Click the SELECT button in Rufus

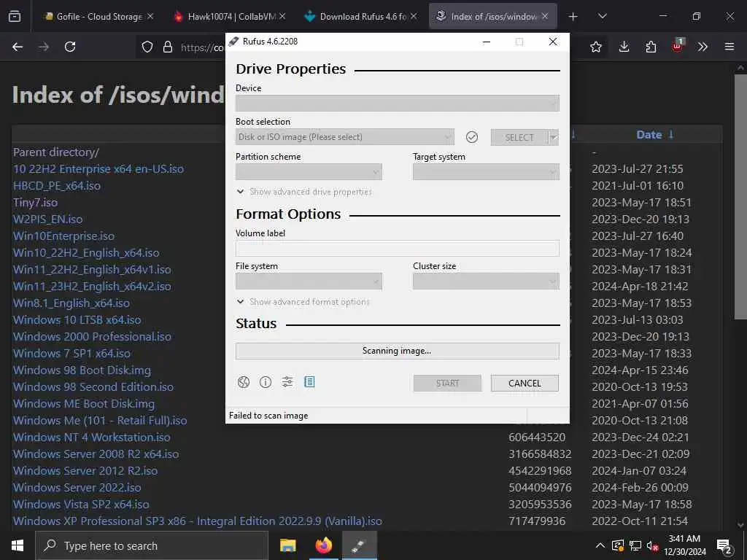click(519, 138)
